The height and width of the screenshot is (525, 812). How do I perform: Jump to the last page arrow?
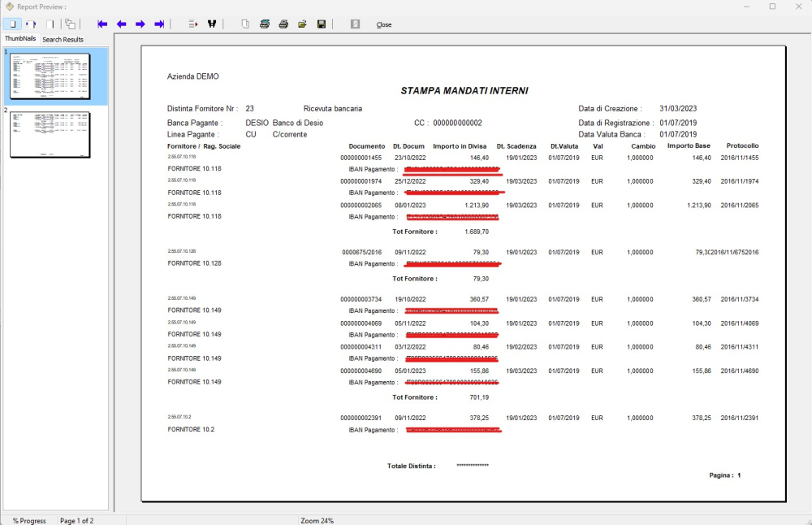(x=159, y=24)
